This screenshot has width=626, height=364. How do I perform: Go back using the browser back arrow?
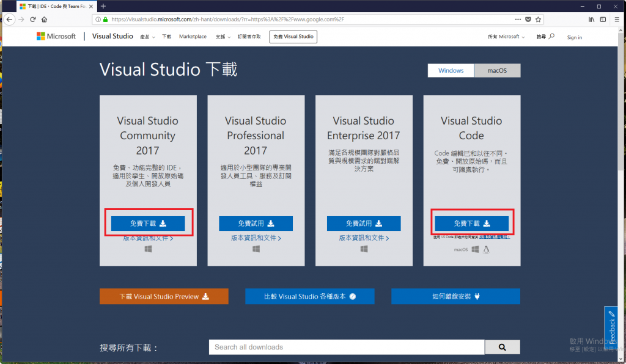coord(10,19)
